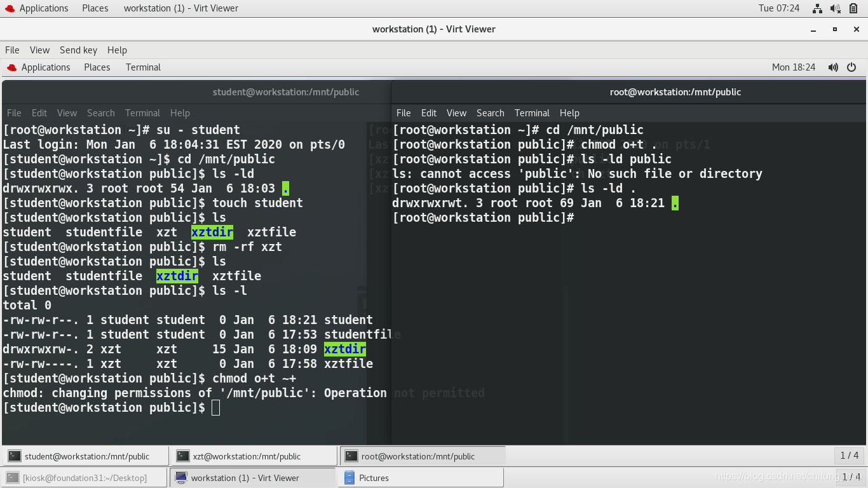Screen dimensions: 868x488
Task: Open Virt Viewer View menu
Action: [39, 50]
